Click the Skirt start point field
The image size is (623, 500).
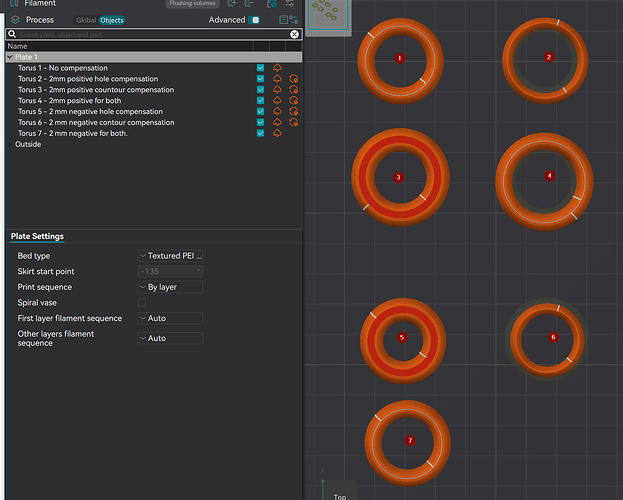170,271
